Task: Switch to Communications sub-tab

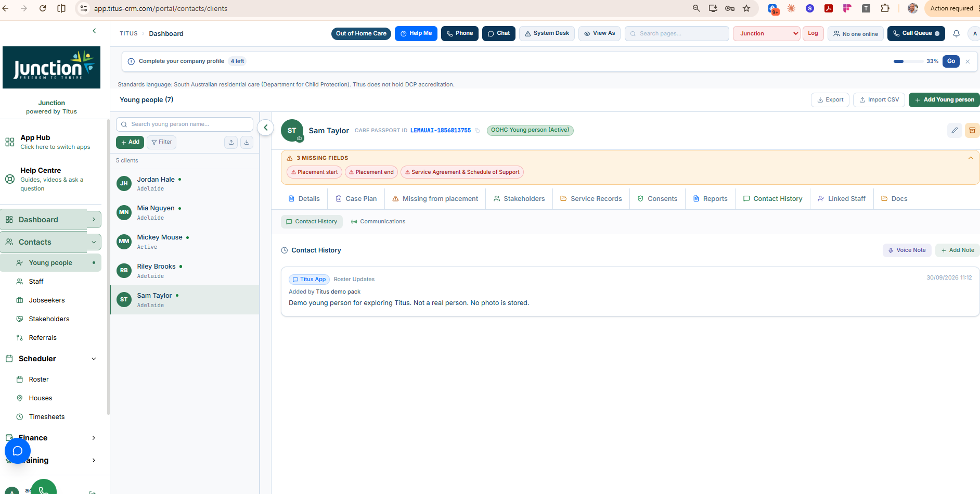Action: pyautogui.click(x=378, y=222)
